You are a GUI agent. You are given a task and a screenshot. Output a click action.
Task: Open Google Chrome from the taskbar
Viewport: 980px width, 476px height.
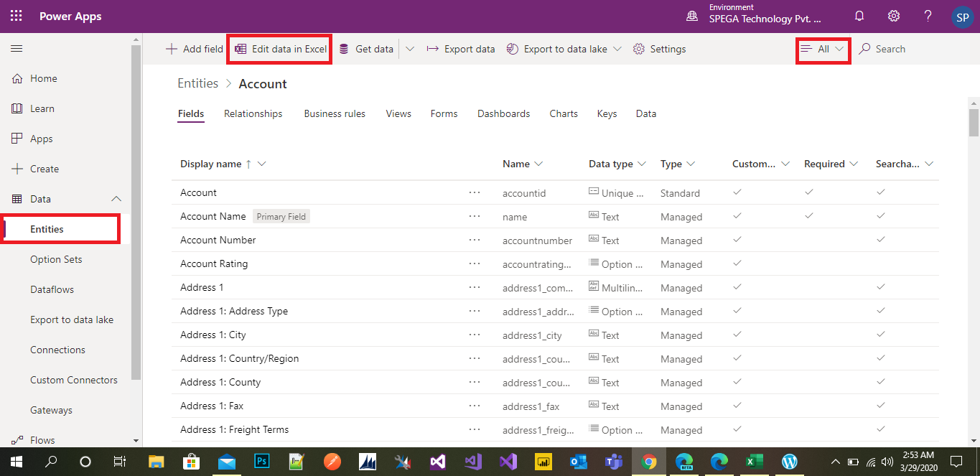tap(649, 461)
